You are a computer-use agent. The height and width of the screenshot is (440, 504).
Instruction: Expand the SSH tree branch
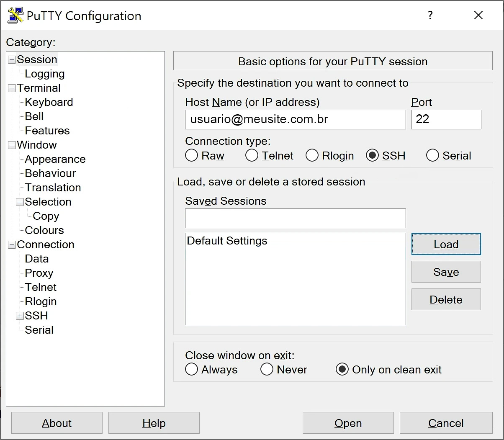(19, 316)
